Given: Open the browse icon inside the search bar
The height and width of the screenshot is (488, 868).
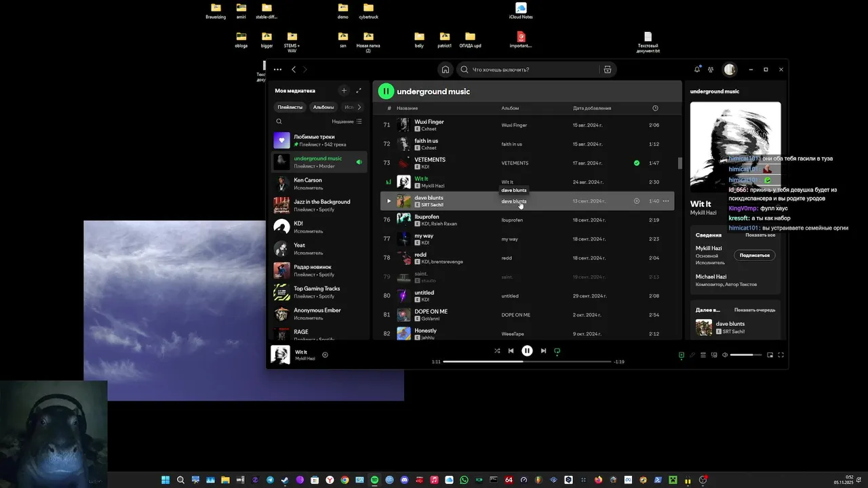Looking at the screenshot, I should (x=608, y=69).
